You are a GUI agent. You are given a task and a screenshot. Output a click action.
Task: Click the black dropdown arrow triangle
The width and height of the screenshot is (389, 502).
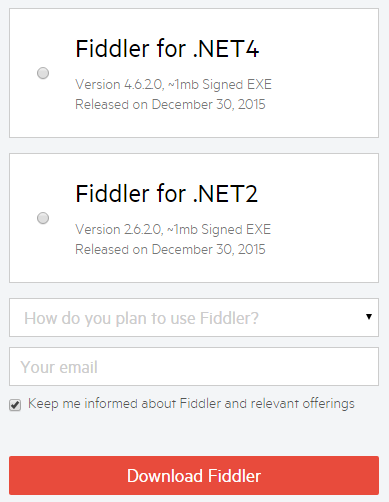point(369,317)
